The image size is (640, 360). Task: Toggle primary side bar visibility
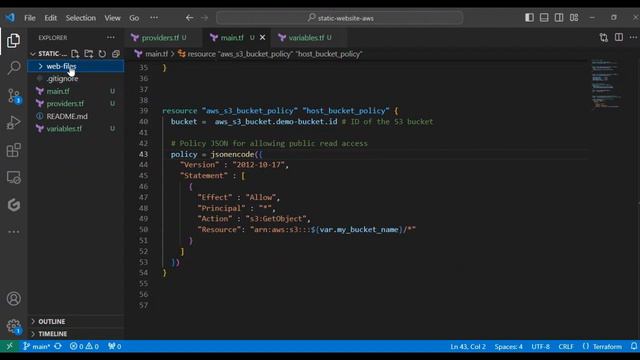(529, 18)
